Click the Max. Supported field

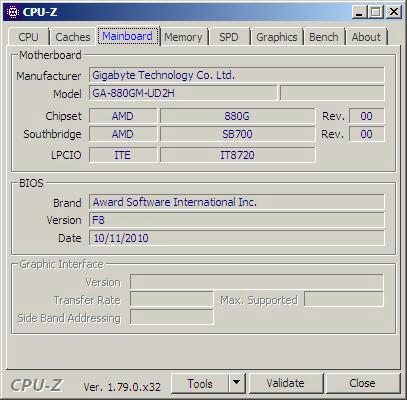pos(344,300)
